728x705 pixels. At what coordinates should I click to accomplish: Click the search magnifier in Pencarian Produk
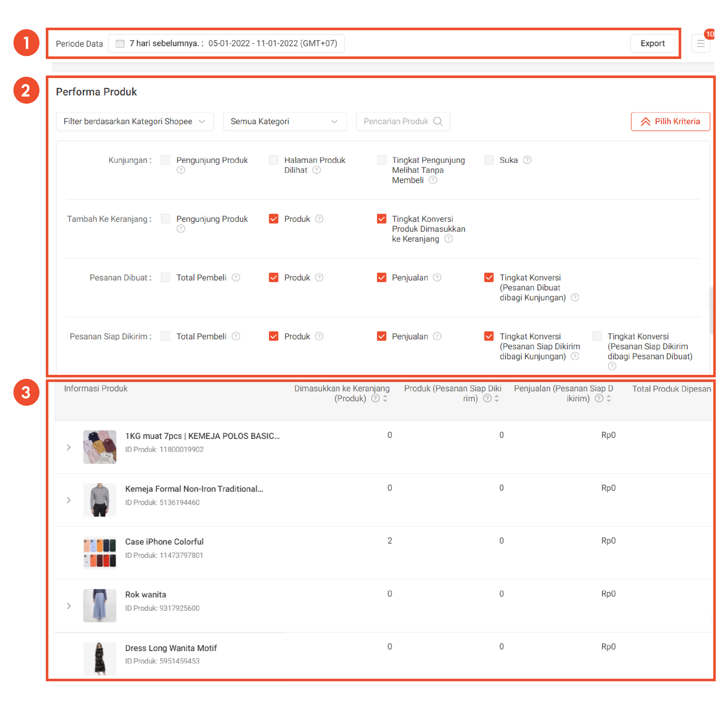pos(438,121)
